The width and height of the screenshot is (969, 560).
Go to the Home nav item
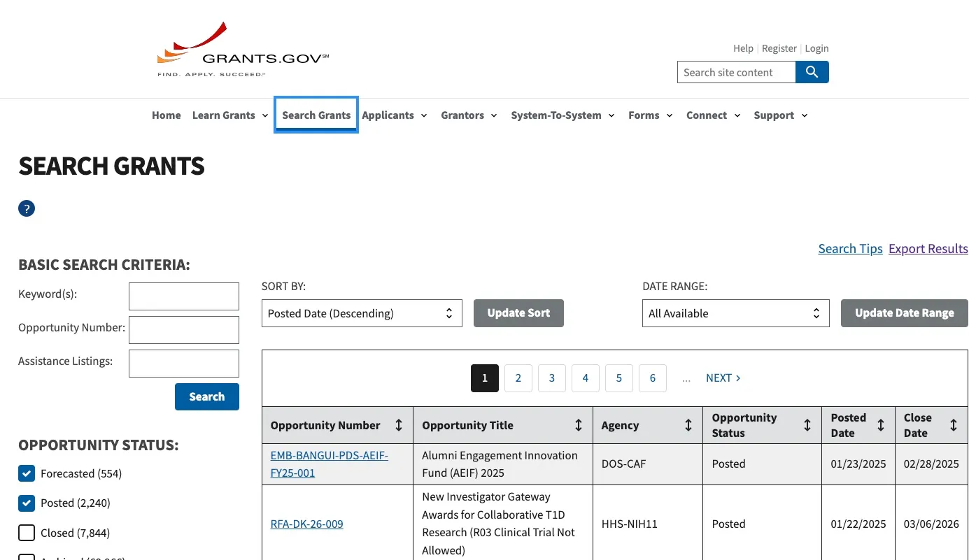(x=167, y=115)
